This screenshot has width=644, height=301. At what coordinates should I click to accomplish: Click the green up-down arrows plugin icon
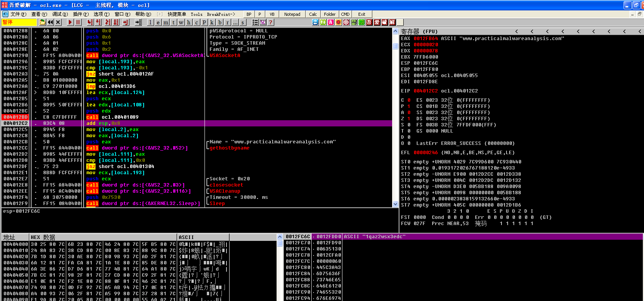[323, 22]
